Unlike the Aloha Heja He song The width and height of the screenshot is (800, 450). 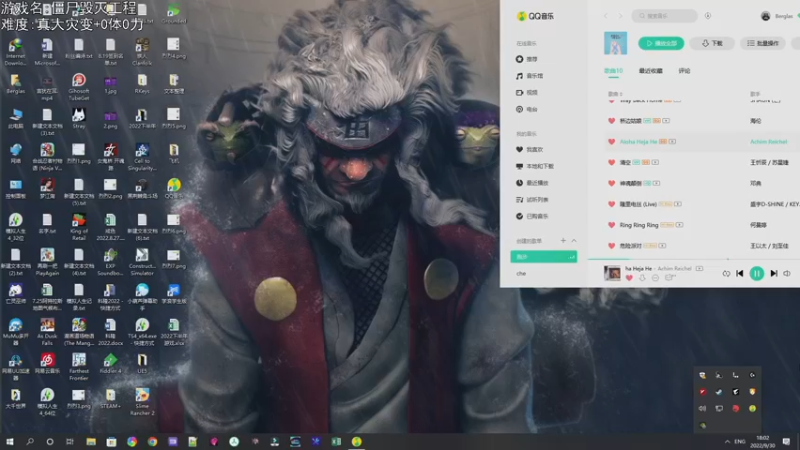611,141
